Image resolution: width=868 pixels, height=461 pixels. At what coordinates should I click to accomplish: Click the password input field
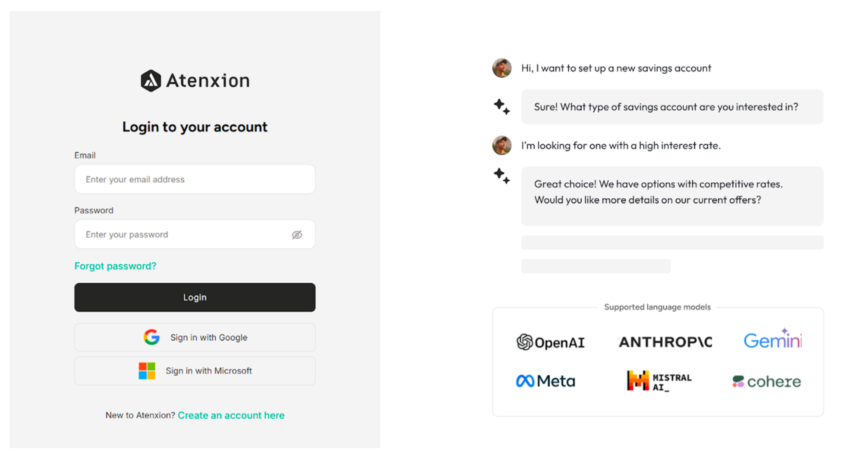click(x=195, y=234)
